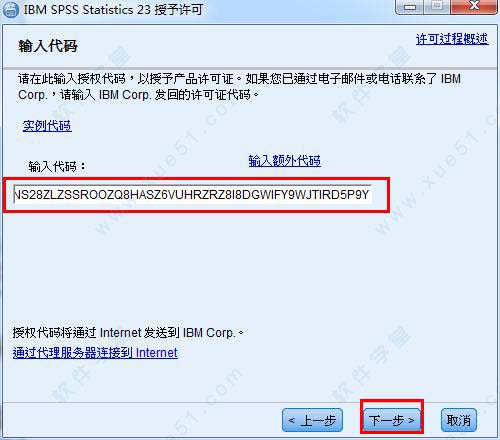This screenshot has width=500, height=440.
Task: Click the text '授权代码将通过 Internet 发送到 IBM Corp.'
Action: 128,333
